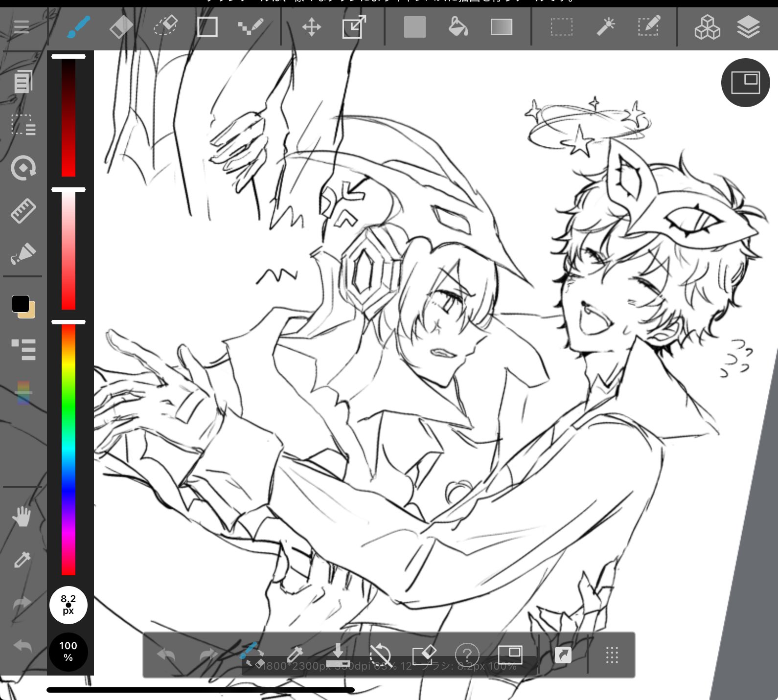
Task: Undo using the bottom shortcut bar
Action: 166,655
